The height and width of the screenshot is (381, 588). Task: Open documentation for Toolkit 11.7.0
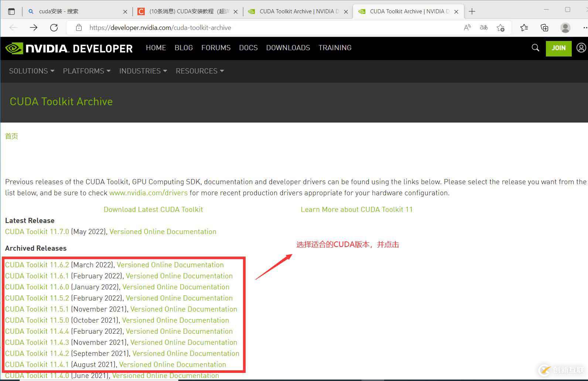163,231
